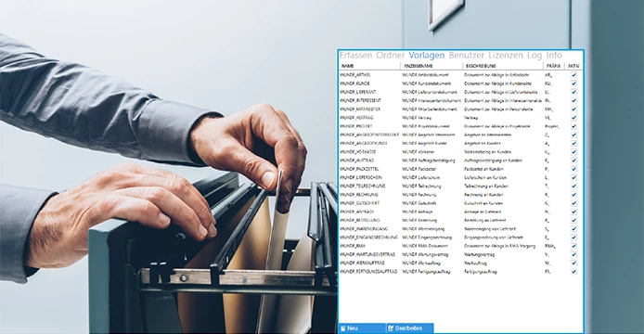Click the Bearbeiten button
The height and width of the screenshot is (334, 644).
pos(410,328)
